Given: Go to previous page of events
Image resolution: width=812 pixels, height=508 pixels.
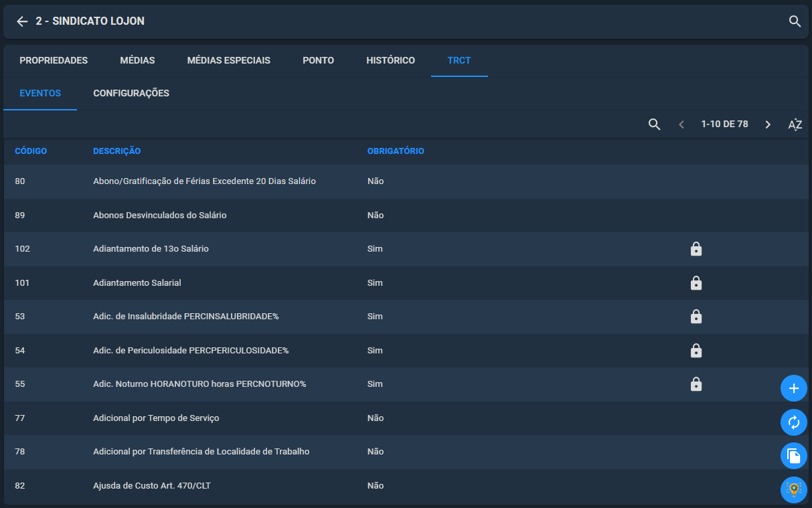Looking at the screenshot, I should pos(681,124).
